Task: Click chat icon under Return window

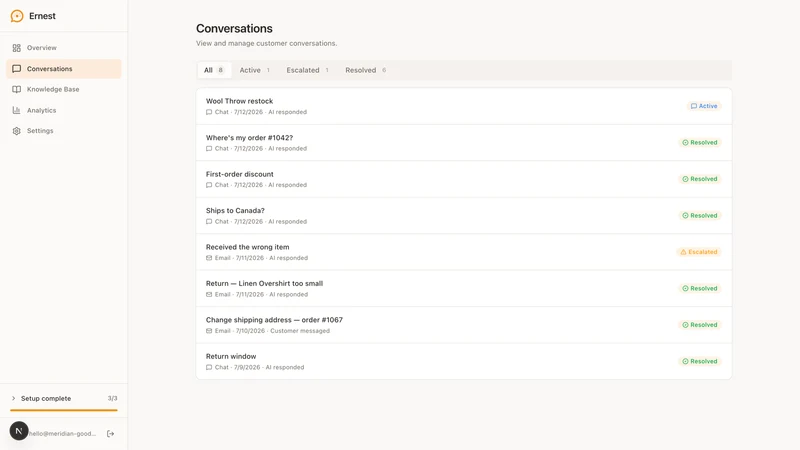Action: [209, 367]
